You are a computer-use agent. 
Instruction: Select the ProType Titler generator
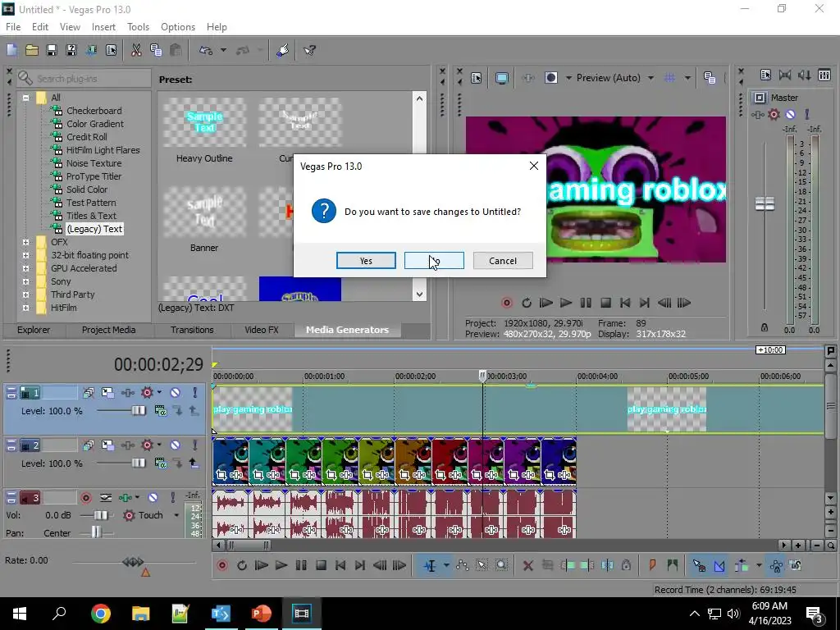pos(94,176)
